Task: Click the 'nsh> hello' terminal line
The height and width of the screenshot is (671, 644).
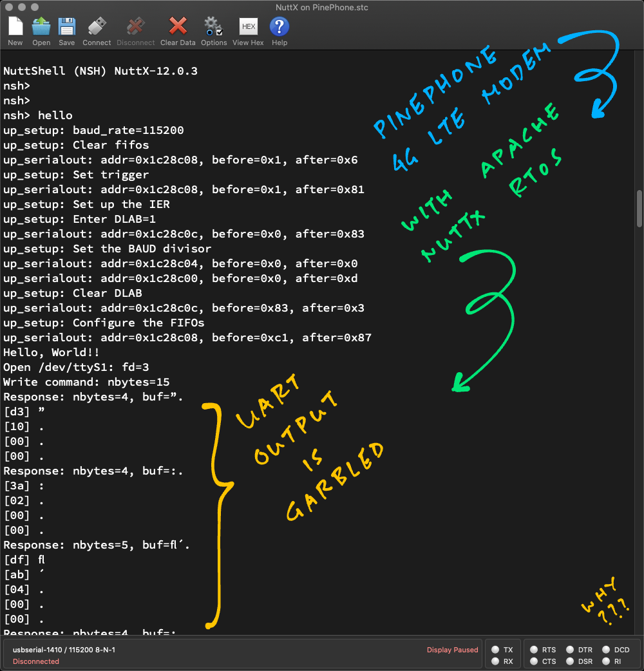Action: point(38,115)
